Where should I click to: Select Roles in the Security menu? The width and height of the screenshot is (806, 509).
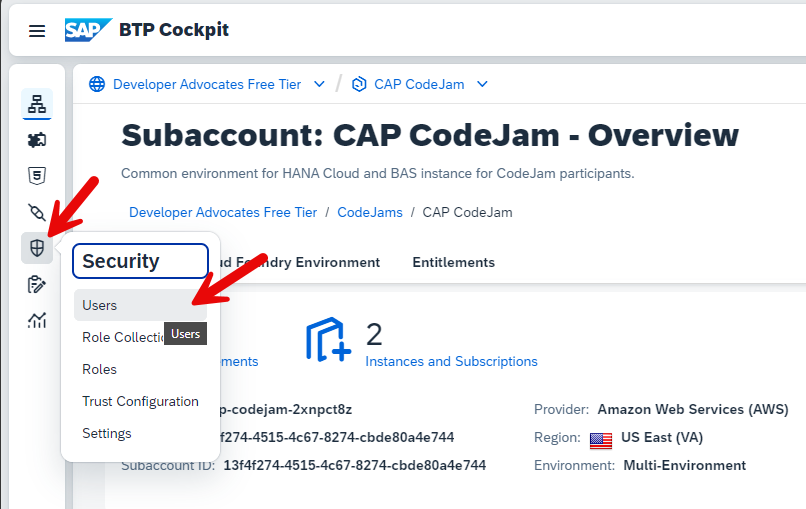coord(100,369)
